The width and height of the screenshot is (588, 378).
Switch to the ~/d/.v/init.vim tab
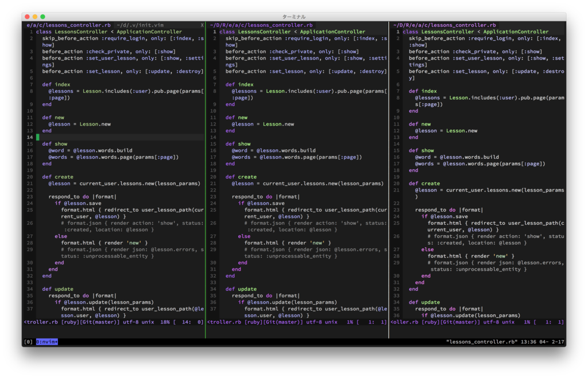140,25
